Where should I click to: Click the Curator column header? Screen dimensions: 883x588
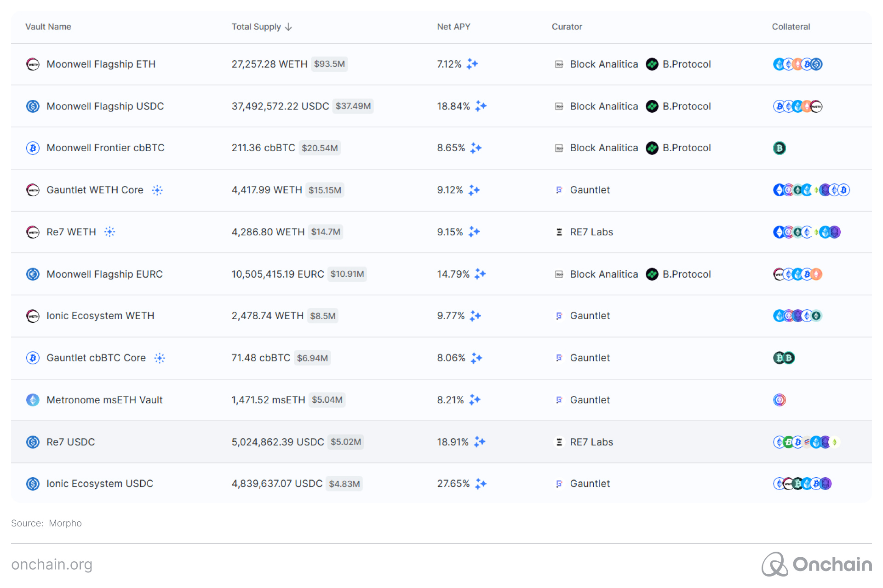click(x=567, y=27)
